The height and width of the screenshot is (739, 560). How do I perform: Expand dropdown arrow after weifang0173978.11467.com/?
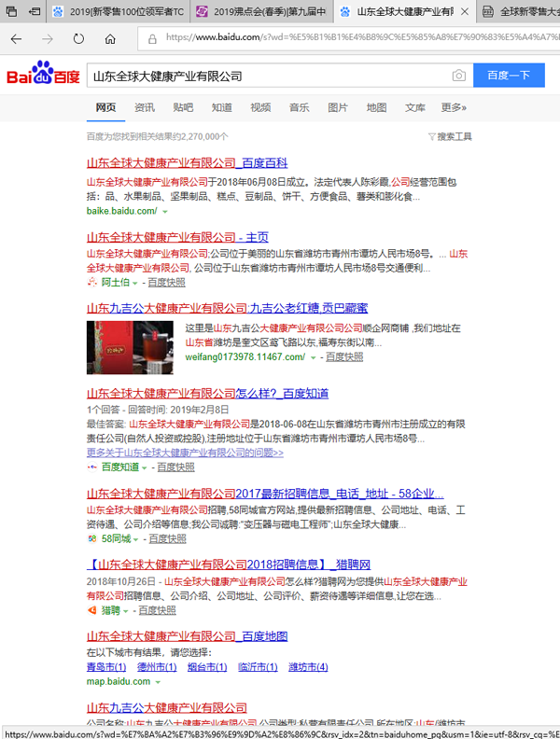pos(313,357)
